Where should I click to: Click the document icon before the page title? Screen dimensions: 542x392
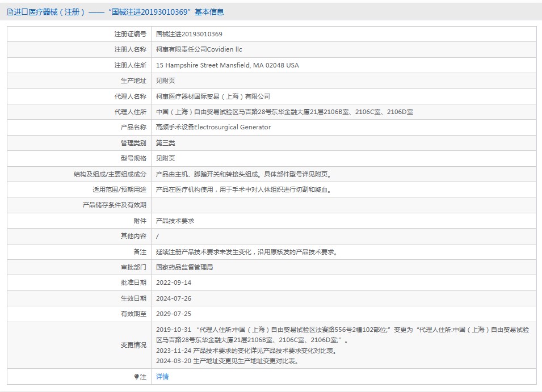tap(10, 12)
